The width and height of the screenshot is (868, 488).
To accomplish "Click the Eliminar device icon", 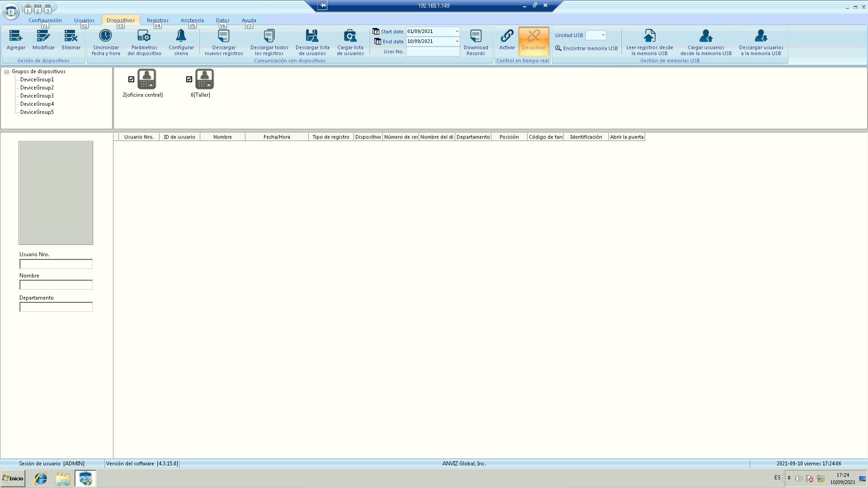I will pos(71,36).
